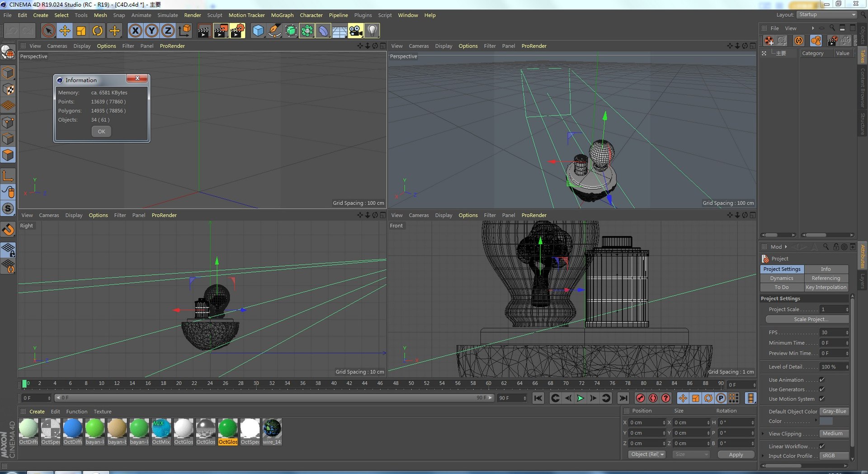Open Input Color Profile sRGB dropdown

(x=834, y=456)
